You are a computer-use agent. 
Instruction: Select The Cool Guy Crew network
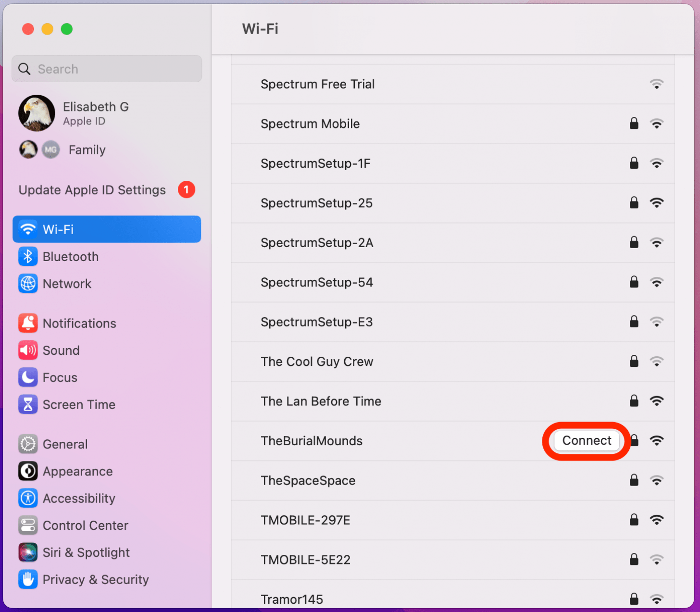tap(453, 362)
